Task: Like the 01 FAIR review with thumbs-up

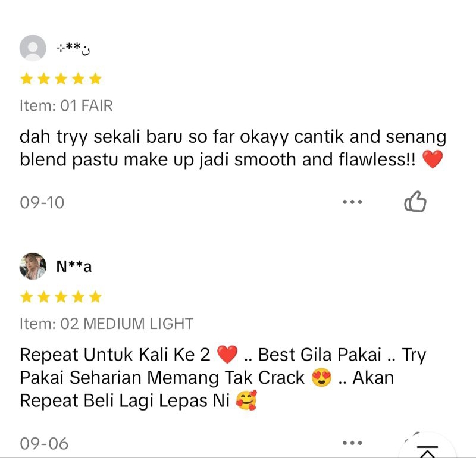Action: point(415,202)
